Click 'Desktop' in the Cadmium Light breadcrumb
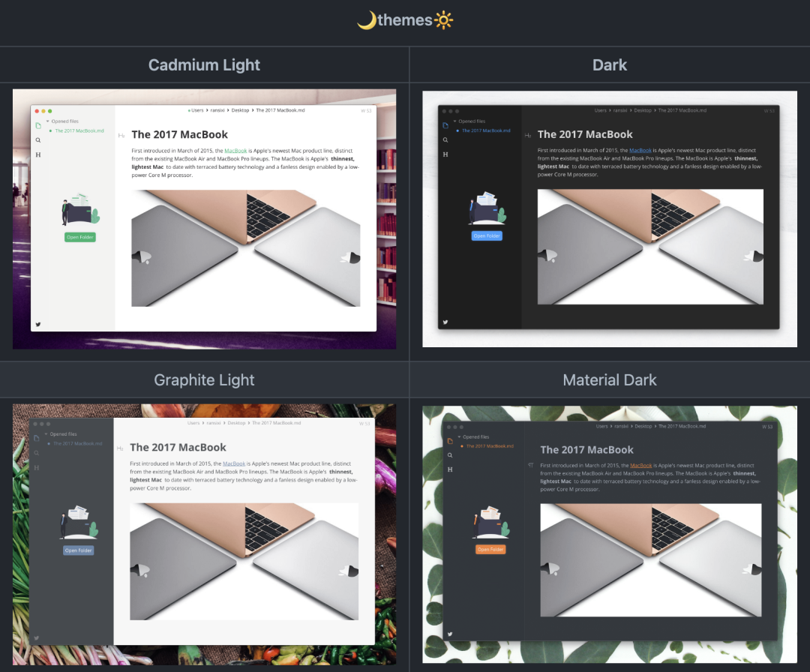Image resolution: width=810 pixels, height=672 pixels. pyautogui.click(x=240, y=110)
